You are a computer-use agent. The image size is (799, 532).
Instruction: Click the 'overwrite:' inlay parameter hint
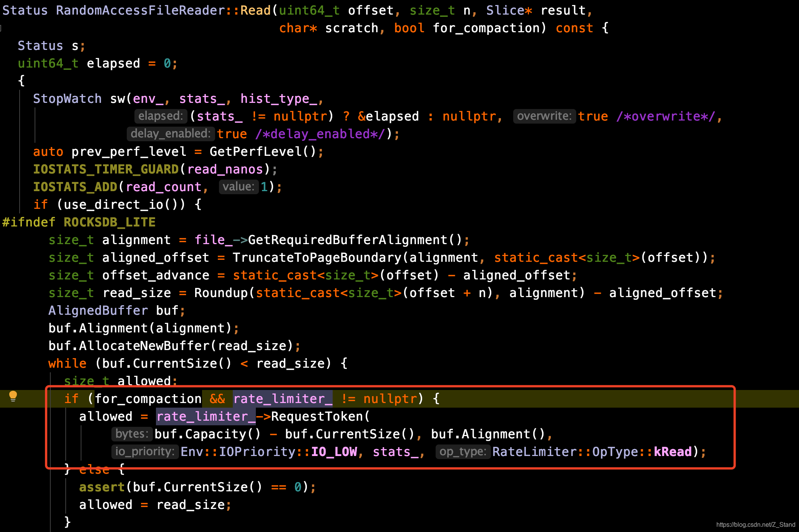(x=544, y=116)
